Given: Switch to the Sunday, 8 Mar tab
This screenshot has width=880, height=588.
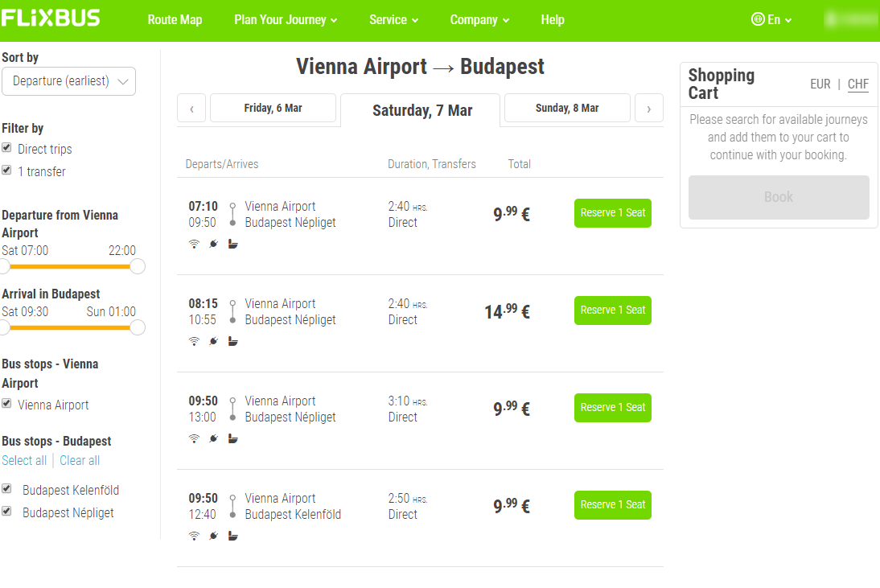Looking at the screenshot, I should click(x=567, y=108).
